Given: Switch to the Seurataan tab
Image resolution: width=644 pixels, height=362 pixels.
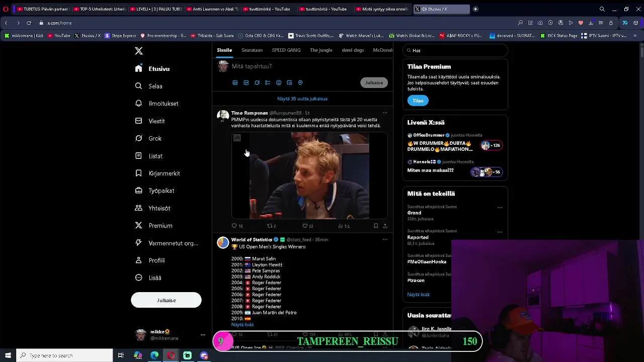Looking at the screenshot, I should coord(252,50).
